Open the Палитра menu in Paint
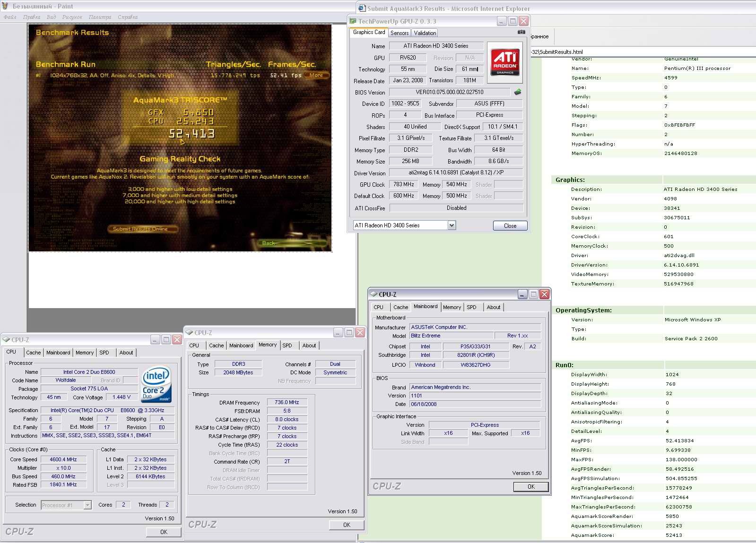 pyautogui.click(x=100, y=17)
